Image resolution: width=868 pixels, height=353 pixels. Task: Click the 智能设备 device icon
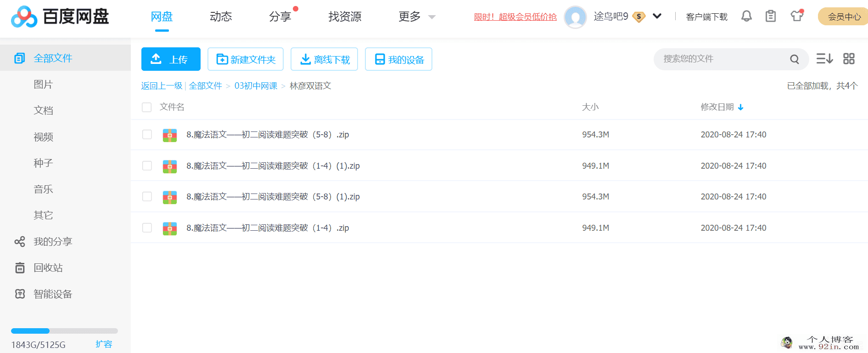click(20, 294)
